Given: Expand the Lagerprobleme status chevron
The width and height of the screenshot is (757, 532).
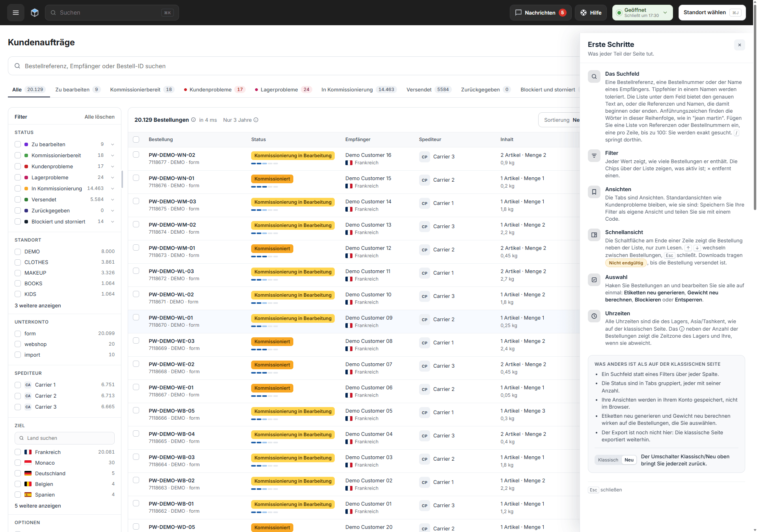Looking at the screenshot, I should click(x=113, y=177).
